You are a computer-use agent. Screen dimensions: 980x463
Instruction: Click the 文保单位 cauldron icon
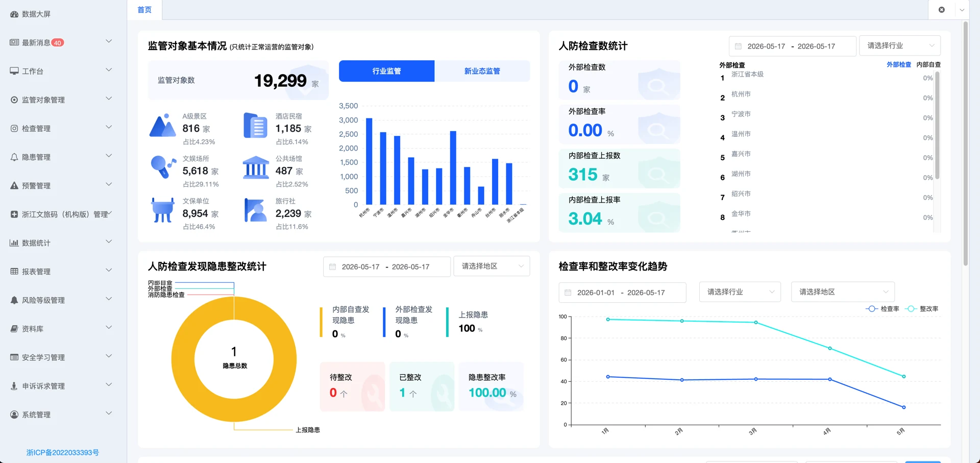pos(163,210)
